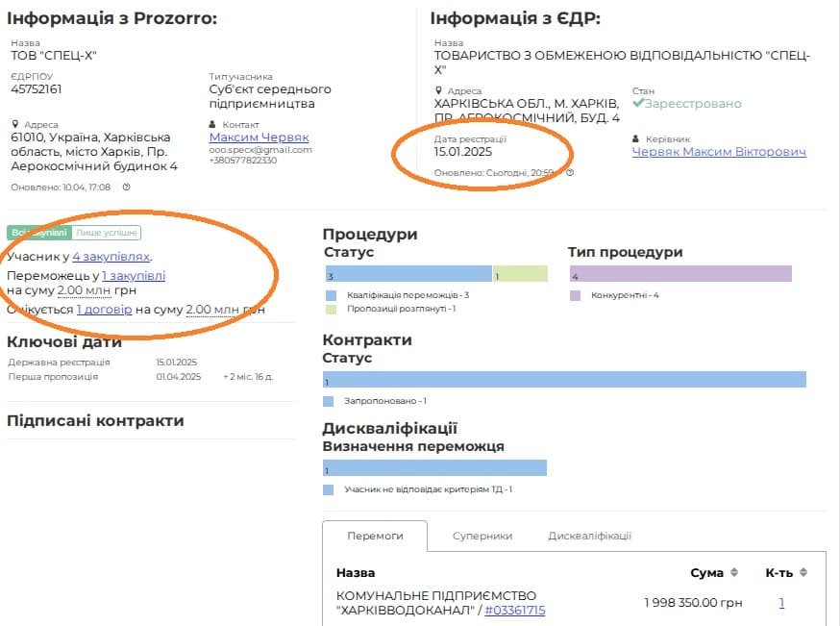840x626 pixels.
Task: Open contact link Максим Червяк
Action: pyautogui.click(x=259, y=138)
